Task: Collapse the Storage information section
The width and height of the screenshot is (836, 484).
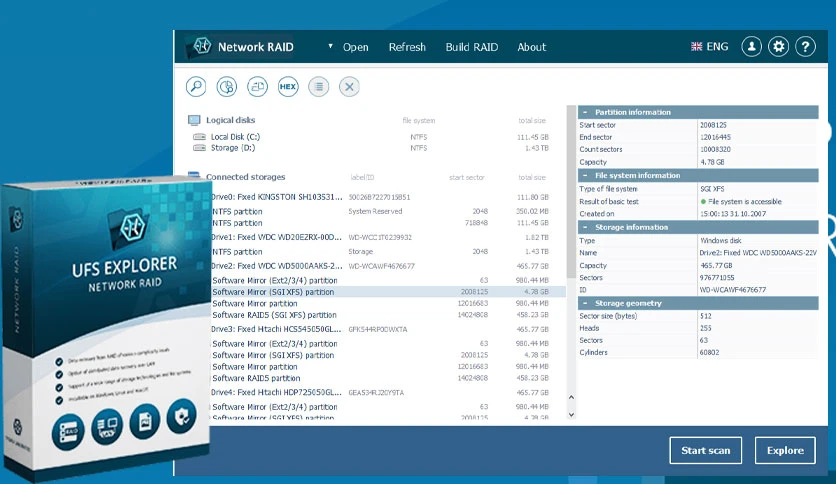Action: pos(585,228)
